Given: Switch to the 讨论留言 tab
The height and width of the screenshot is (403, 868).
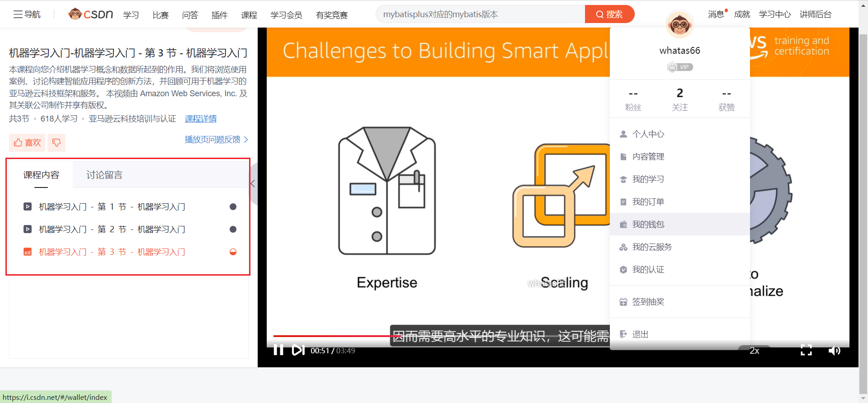Looking at the screenshot, I should [x=104, y=175].
